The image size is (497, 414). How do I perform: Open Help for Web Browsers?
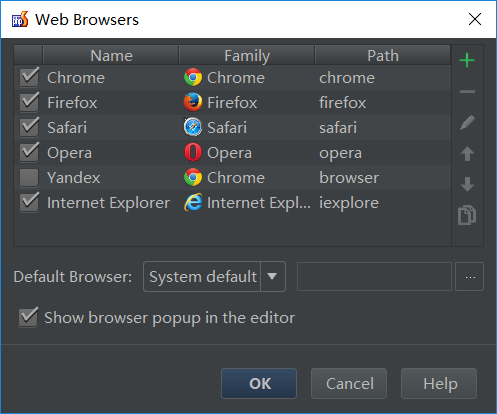(439, 383)
